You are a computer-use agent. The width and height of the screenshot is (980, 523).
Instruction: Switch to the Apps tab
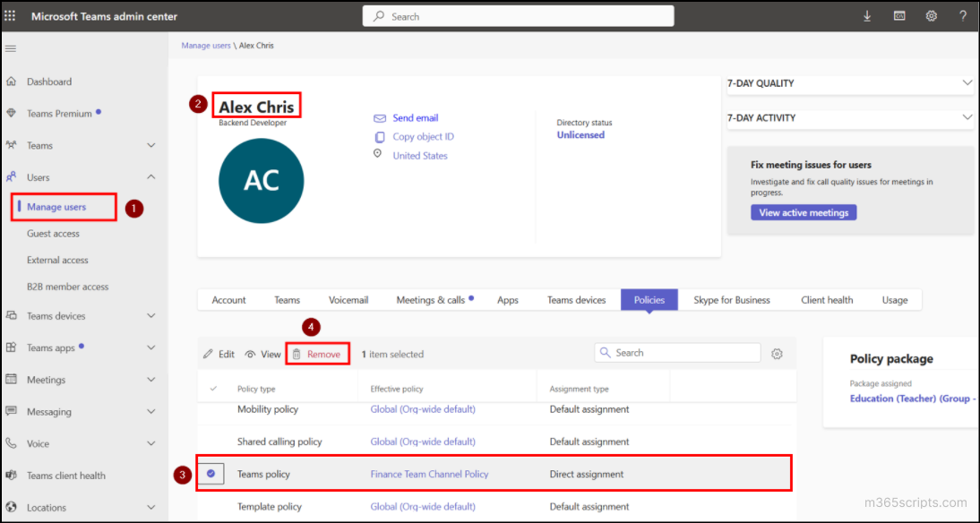tap(508, 300)
